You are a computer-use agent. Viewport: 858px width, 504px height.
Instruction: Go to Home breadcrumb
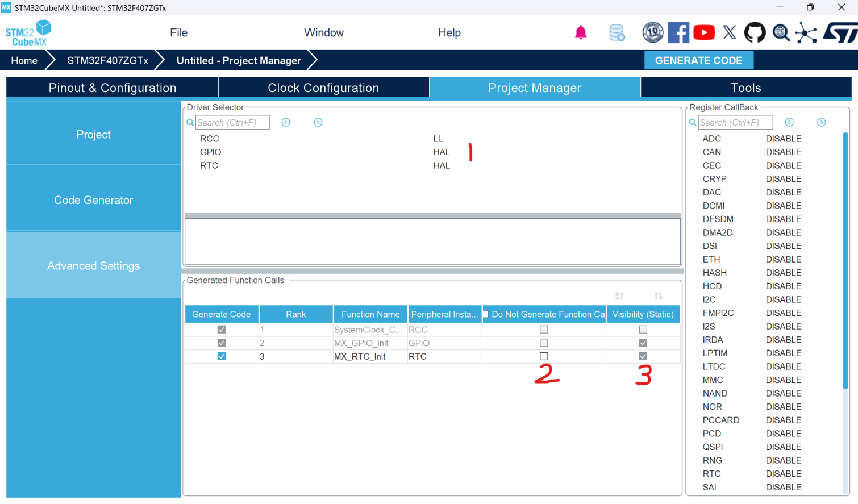[24, 60]
